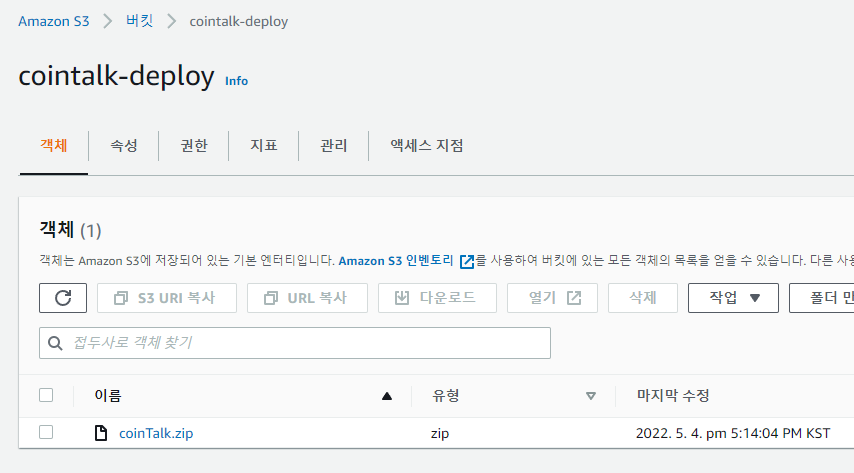Go to Amazon S3 breadcrumb link
The width and height of the screenshot is (854, 473).
point(53,21)
